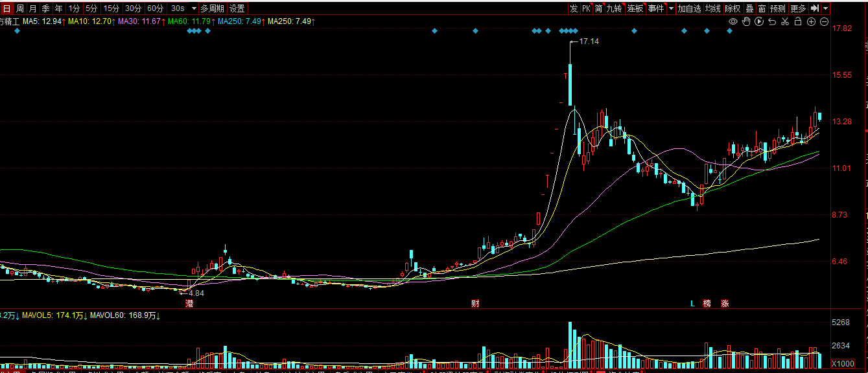Select the daily (日) period tab
The height and width of the screenshot is (373, 868).
tap(7, 8)
